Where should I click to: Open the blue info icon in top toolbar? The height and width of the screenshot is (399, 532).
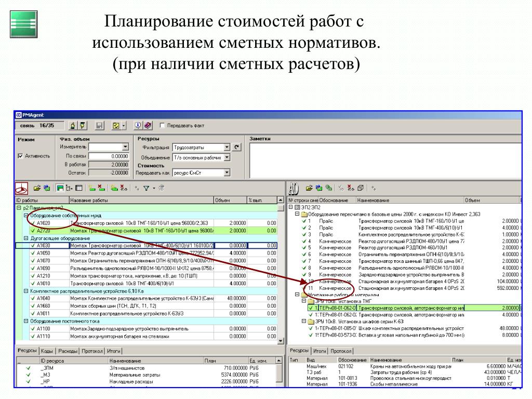pyautogui.click(x=137, y=126)
